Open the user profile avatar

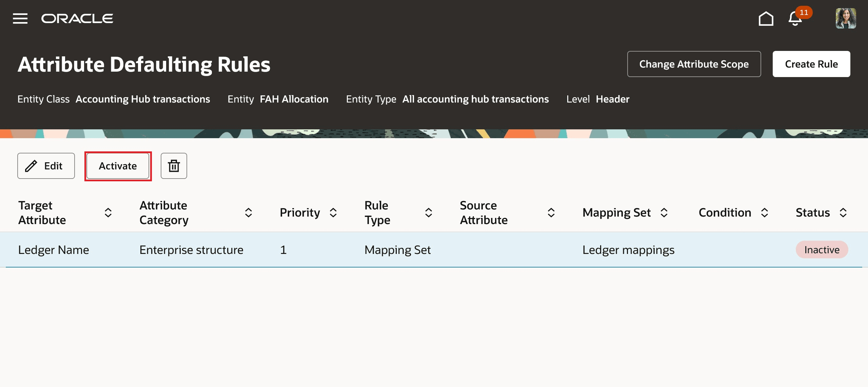pyautogui.click(x=845, y=18)
